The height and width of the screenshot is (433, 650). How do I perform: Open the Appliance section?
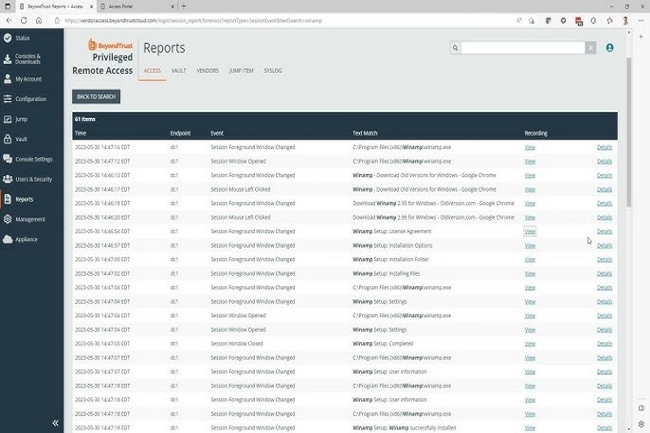click(27, 239)
